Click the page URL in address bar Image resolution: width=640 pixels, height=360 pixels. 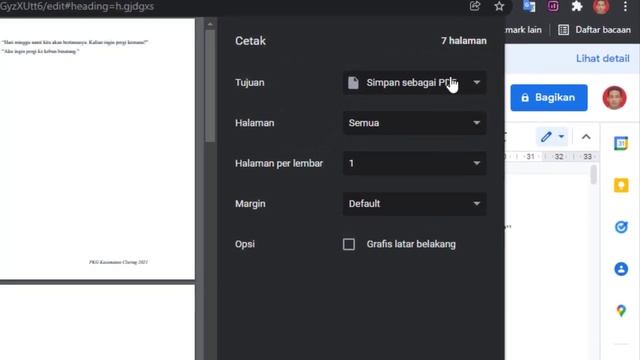point(77,6)
